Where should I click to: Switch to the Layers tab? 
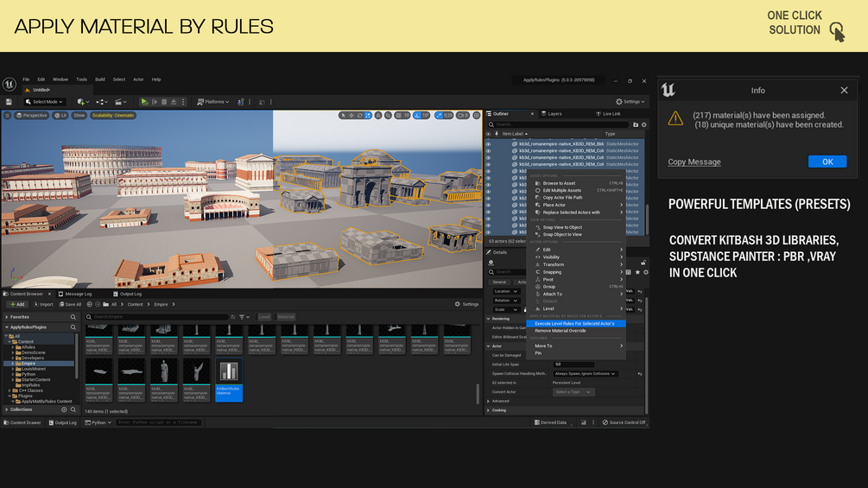[x=552, y=113]
